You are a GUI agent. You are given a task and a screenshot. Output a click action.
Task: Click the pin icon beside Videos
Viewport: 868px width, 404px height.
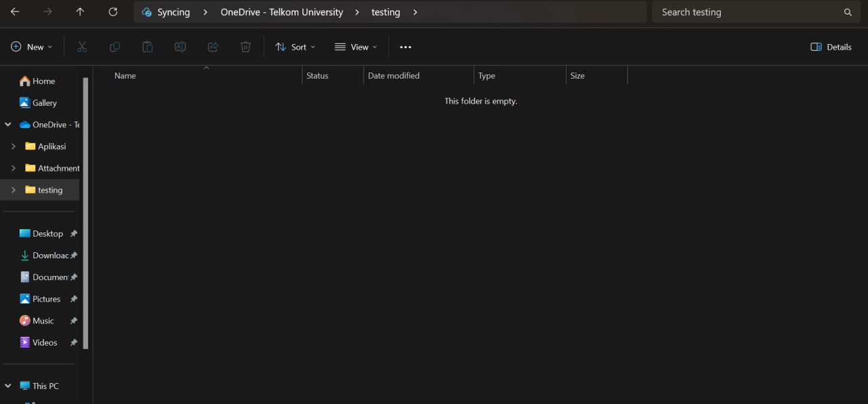74,342
